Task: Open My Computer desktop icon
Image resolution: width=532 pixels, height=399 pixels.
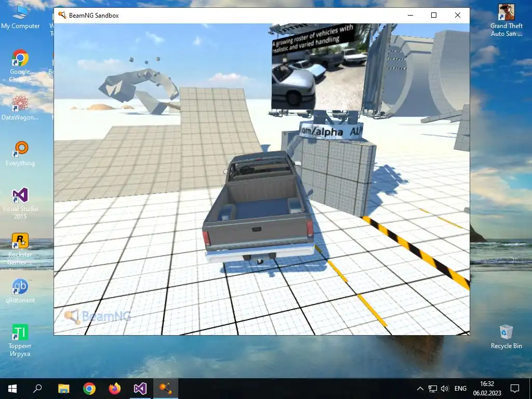Action: [x=20, y=18]
